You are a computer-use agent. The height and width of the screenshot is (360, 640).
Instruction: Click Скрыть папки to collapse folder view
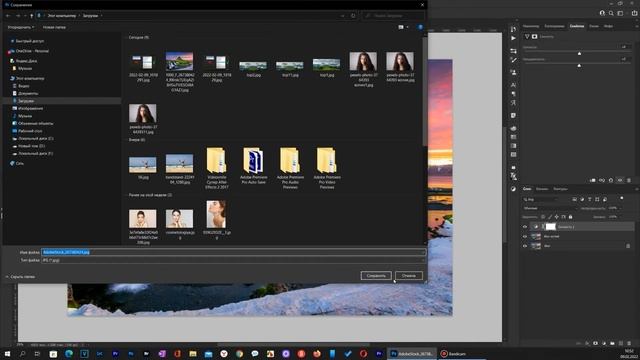(x=20, y=277)
